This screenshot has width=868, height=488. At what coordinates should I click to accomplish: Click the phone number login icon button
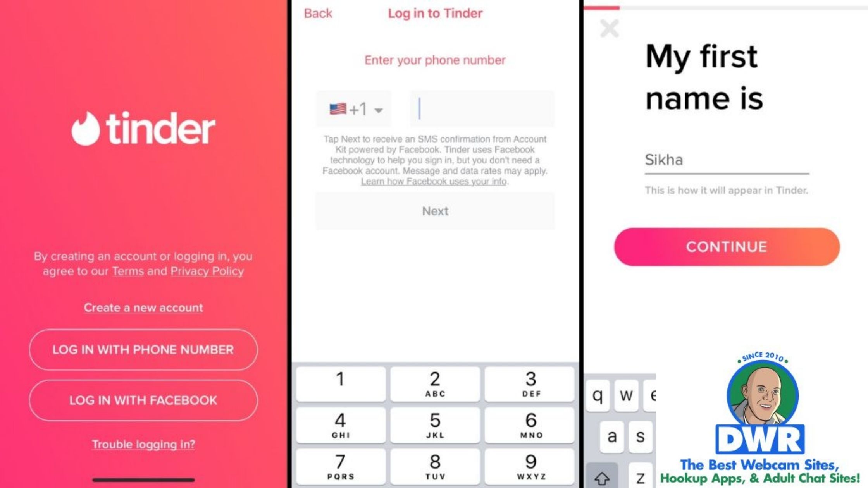click(x=143, y=349)
